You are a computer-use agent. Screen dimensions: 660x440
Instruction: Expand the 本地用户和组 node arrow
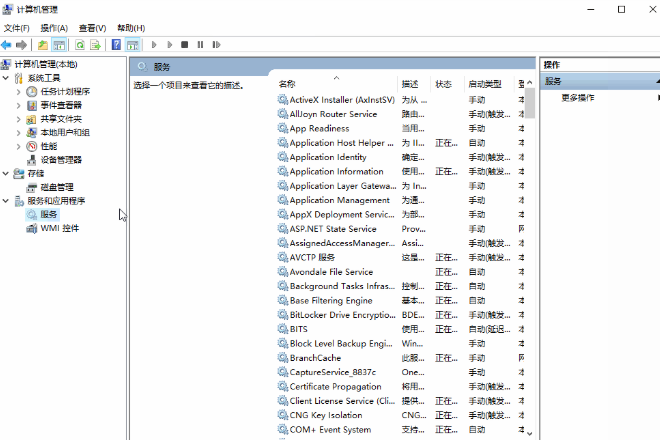pos(18,133)
